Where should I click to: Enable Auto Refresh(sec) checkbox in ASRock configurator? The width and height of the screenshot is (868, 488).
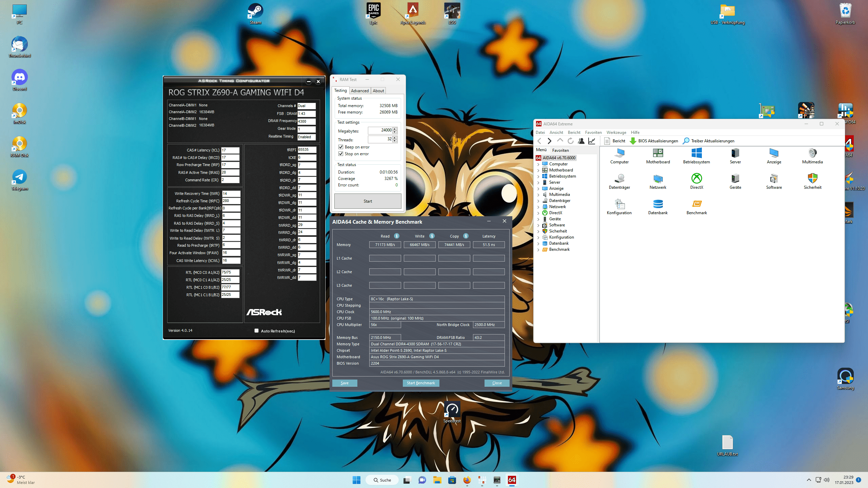[x=256, y=331]
